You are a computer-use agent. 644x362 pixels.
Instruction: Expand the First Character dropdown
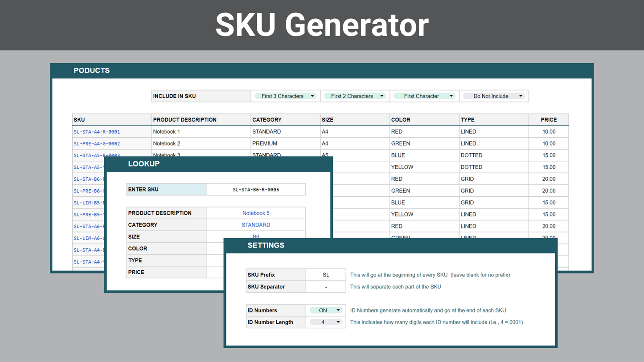[424, 96]
